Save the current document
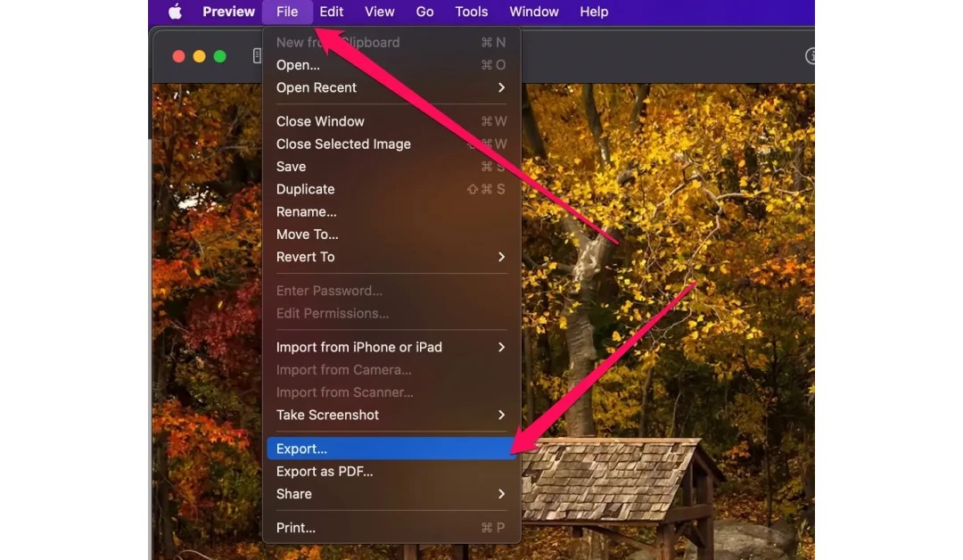Screen dimensions: 963x560 [291, 166]
